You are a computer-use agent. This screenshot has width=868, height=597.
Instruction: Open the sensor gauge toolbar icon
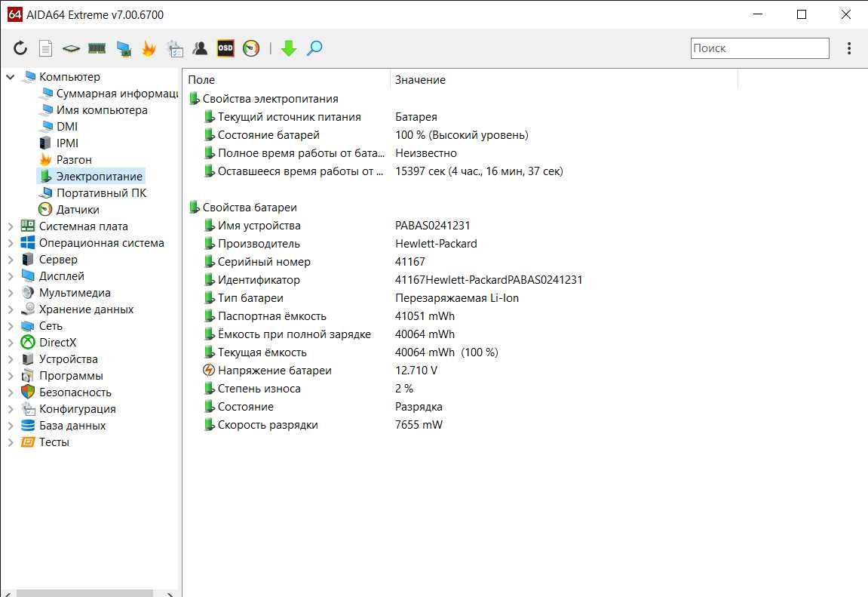(251, 48)
